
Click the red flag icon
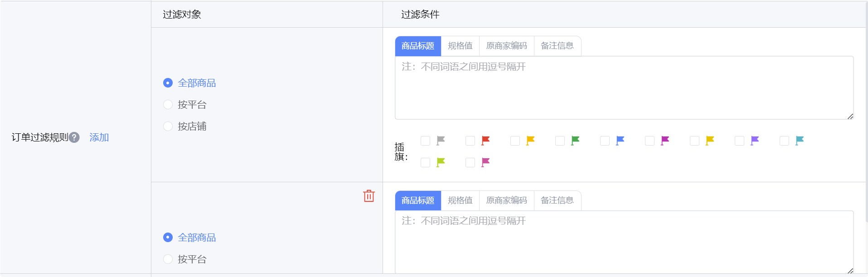(485, 141)
